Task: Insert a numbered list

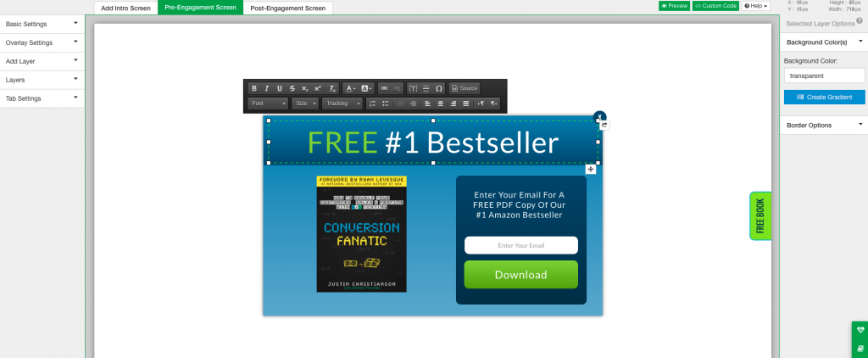Action: tap(373, 103)
